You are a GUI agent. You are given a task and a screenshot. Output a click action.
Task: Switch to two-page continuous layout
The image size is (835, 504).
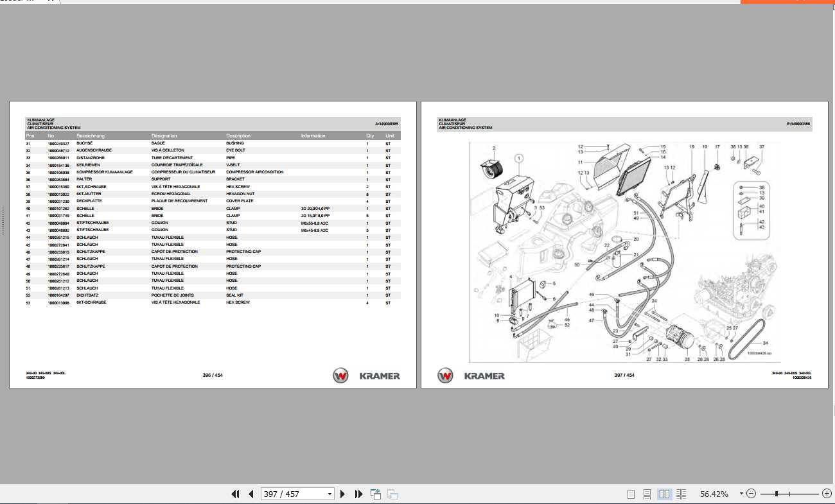click(681, 494)
